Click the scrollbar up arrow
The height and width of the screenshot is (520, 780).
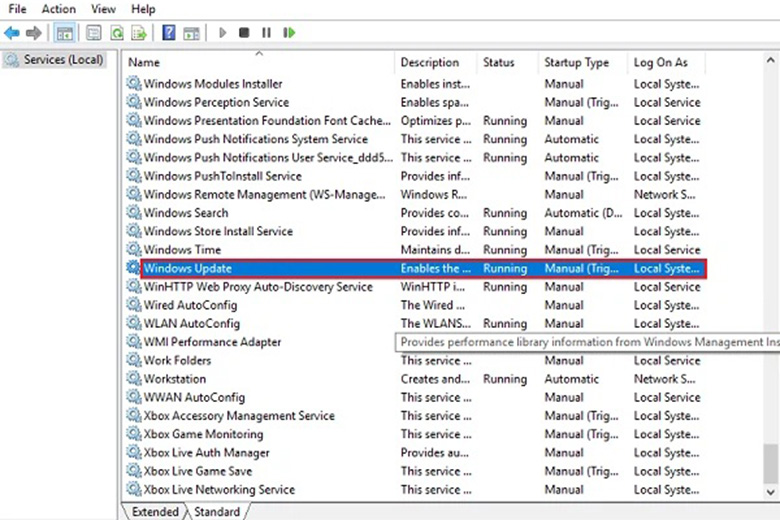(770, 60)
